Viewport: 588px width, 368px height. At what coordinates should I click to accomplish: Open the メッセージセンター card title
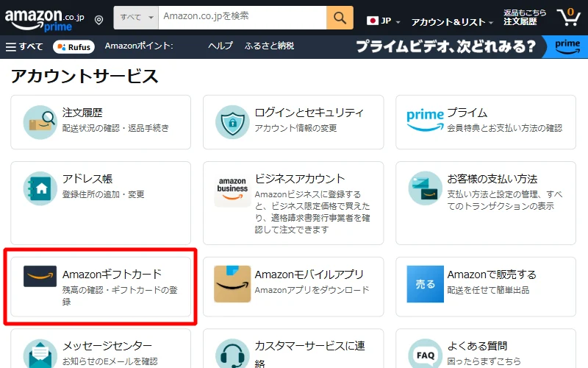107,345
